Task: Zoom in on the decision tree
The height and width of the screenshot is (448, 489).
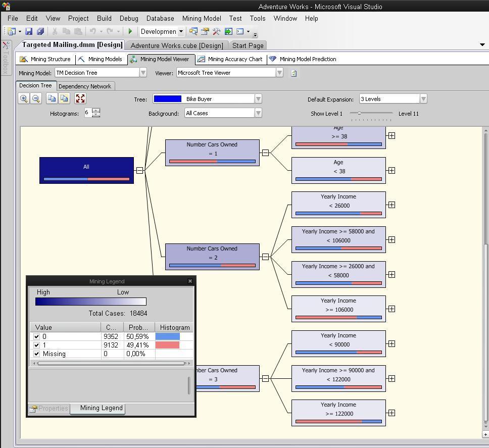Action: (24, 99)
